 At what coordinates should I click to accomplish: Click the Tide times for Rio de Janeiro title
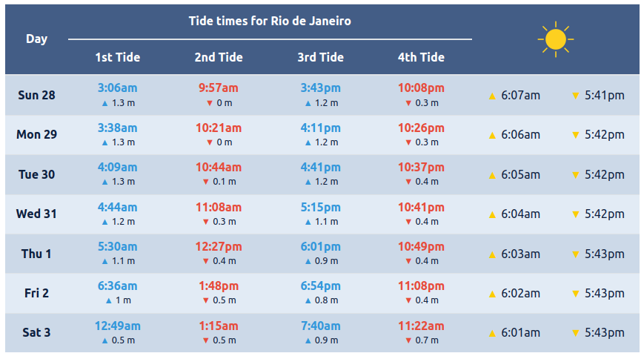click(270, 21)
